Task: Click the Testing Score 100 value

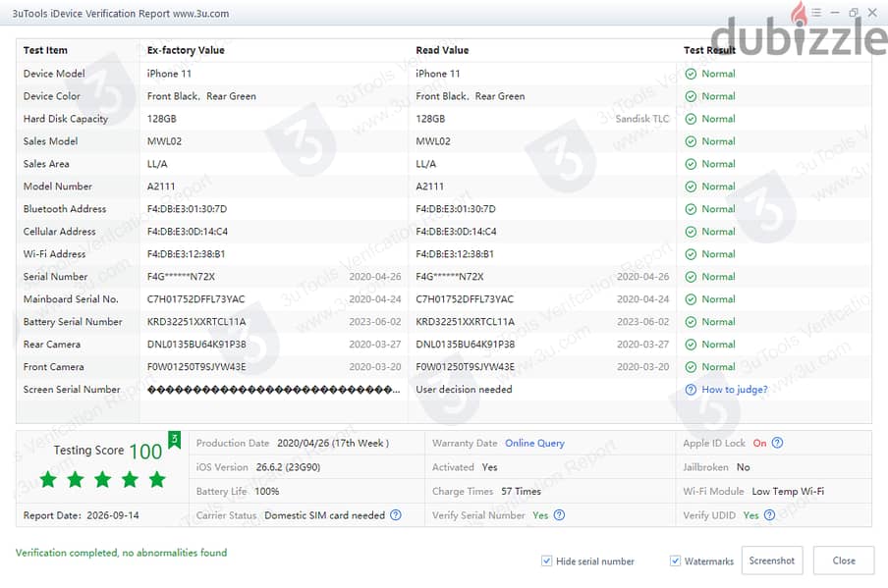Action: (145, 451)
